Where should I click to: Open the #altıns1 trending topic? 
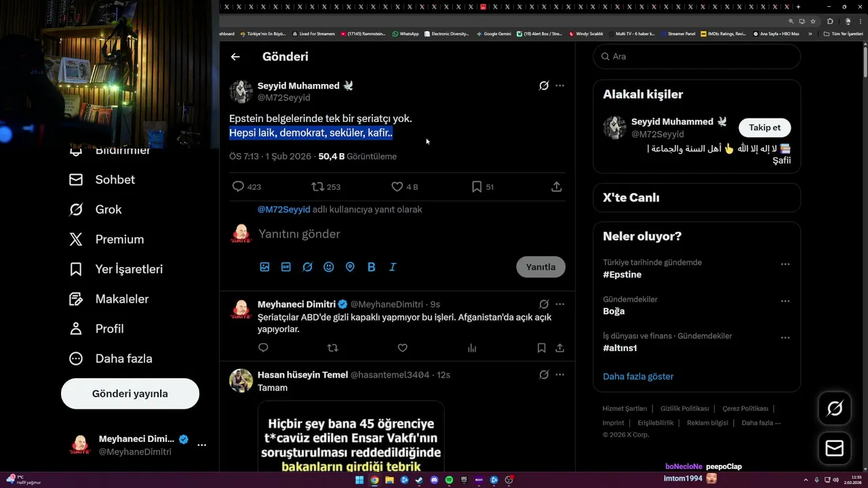click(620, 348)
